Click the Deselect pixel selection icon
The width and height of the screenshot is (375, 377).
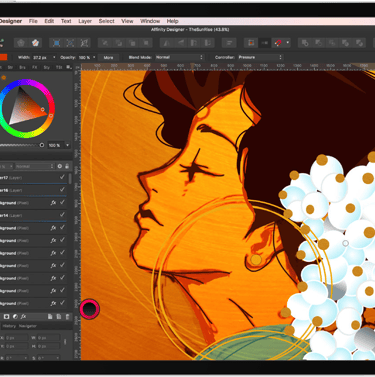[70, 43]
